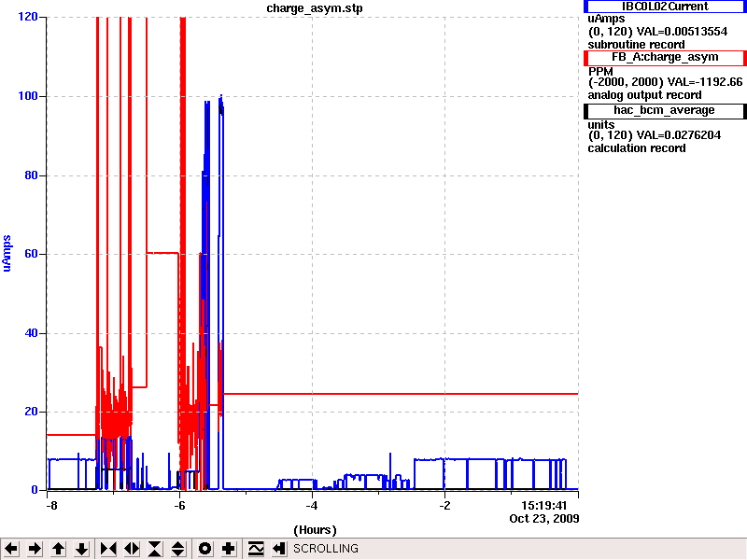Select the hac_bcm_average curve legend

click(x=665, y=110)
